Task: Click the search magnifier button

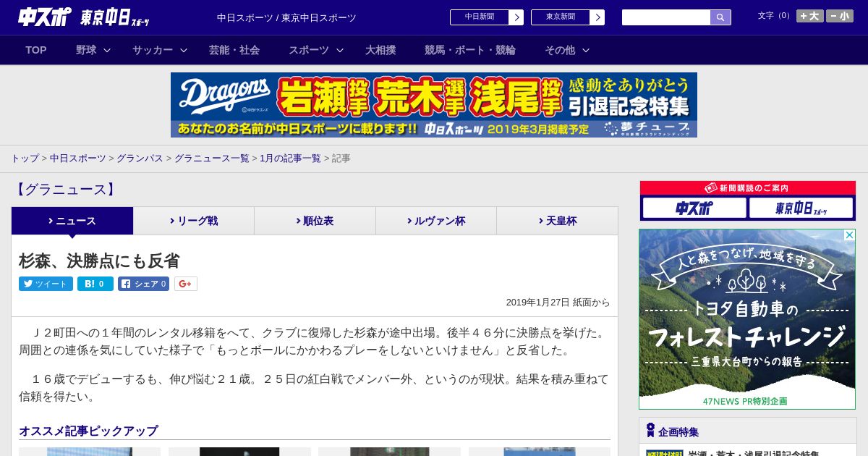Action: tap(720, 17)
